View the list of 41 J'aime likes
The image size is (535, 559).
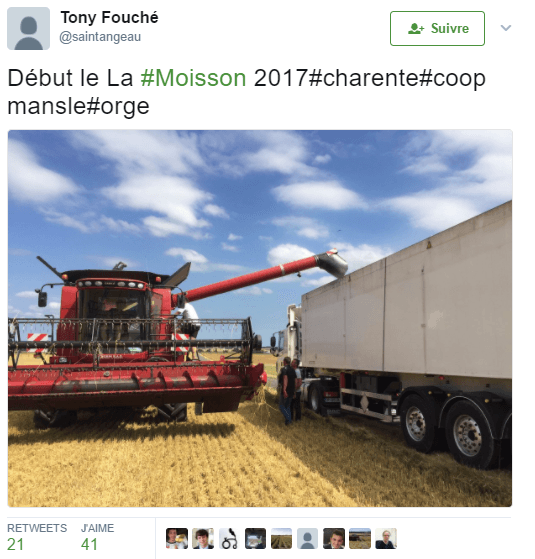click(x=97, y=538)
